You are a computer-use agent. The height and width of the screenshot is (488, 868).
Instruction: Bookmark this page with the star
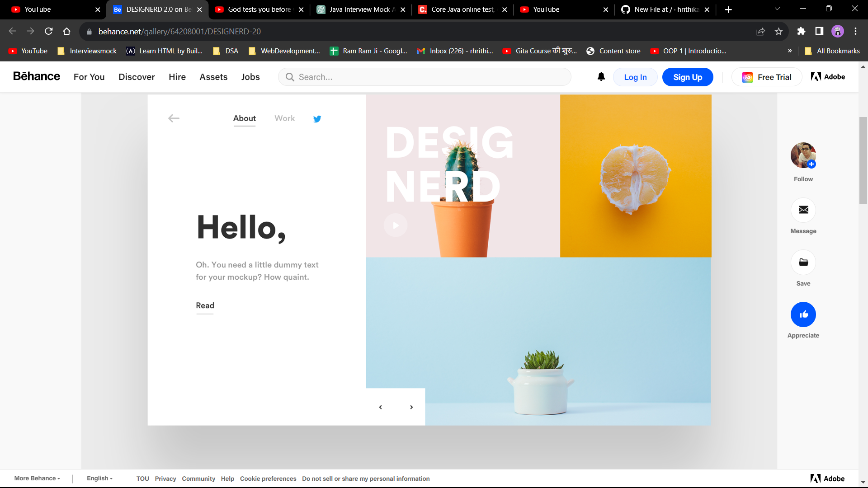point(778,31)
